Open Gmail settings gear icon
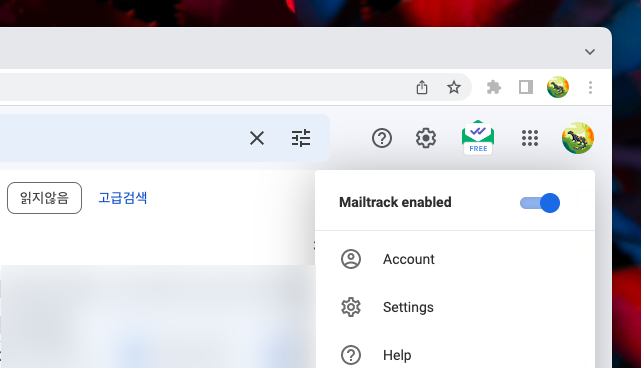This screenshot has height=368, width=641. tap(426, 138)
